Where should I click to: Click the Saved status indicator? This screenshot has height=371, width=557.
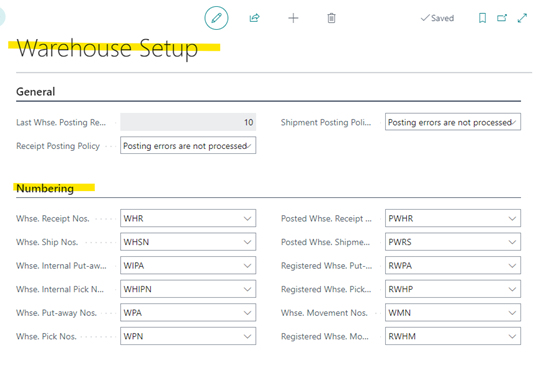pyautogui.click(x=437, y=18)
